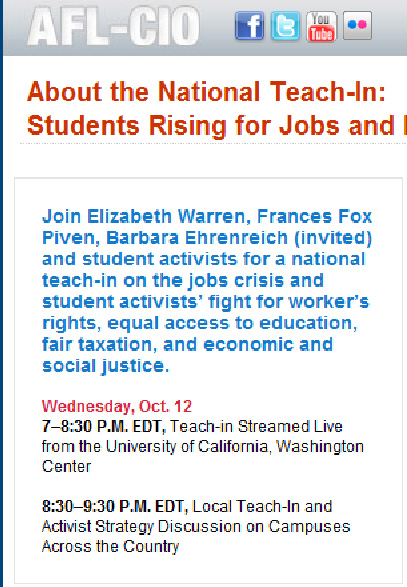The height and width of the screenshot is (587, 407).
Task: Click the 'About the National Teach-In:' heading line
Action: 206,91
